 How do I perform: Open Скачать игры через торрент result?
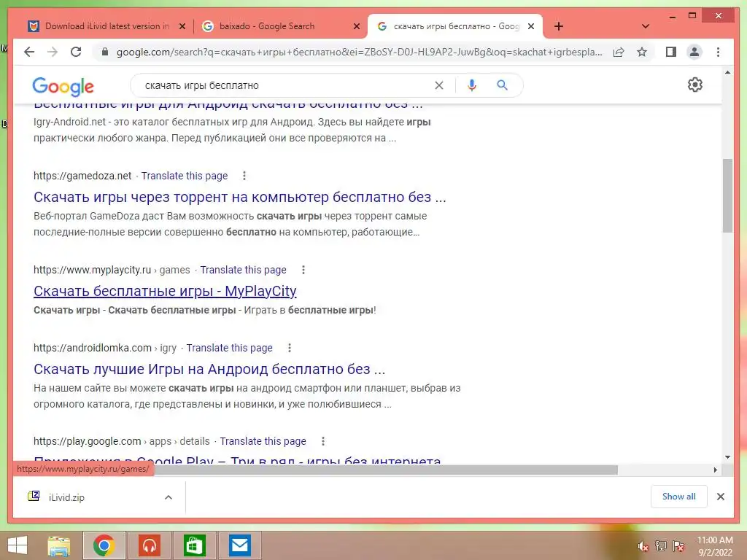(x=240, y=197)
